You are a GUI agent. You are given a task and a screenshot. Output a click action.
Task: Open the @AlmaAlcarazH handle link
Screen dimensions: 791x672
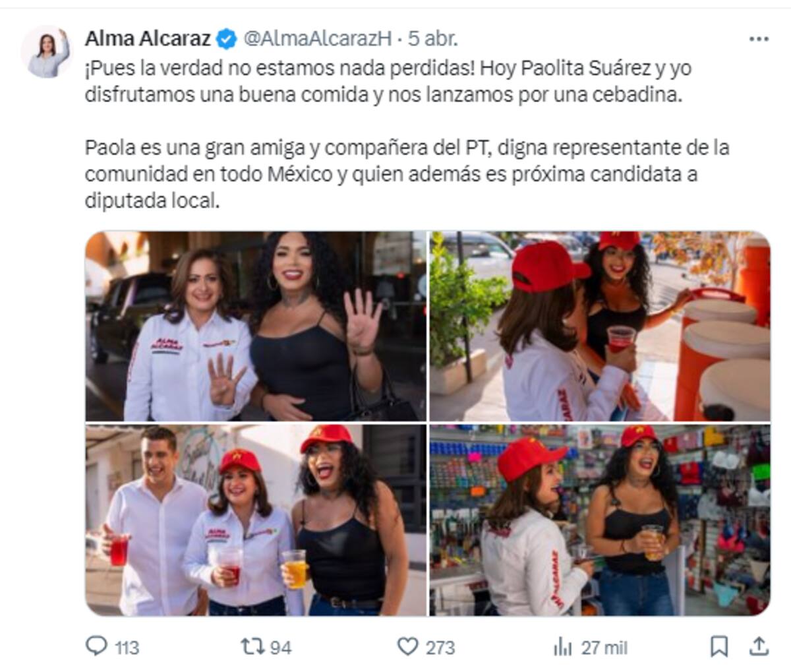318,39
